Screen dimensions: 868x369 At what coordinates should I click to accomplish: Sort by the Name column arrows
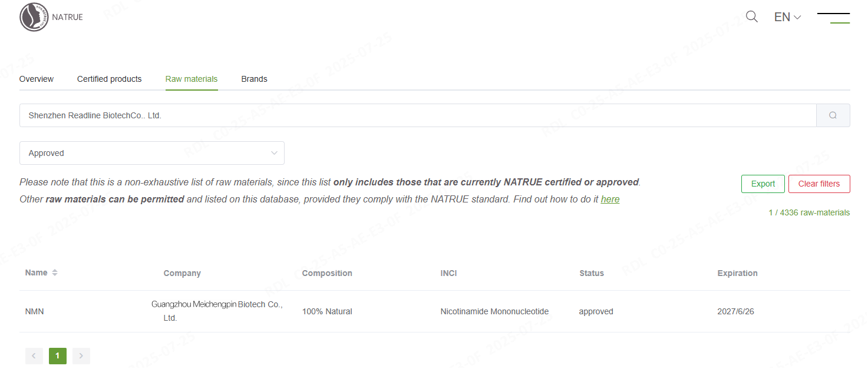(55, 272)
